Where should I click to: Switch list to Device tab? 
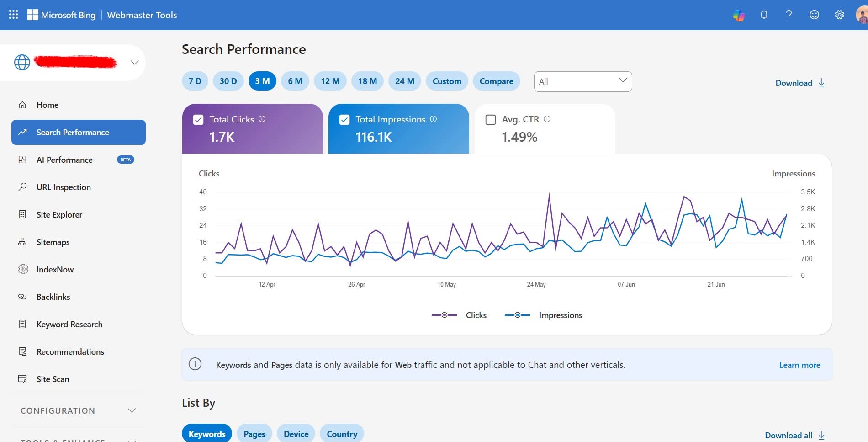coord(296,434)
